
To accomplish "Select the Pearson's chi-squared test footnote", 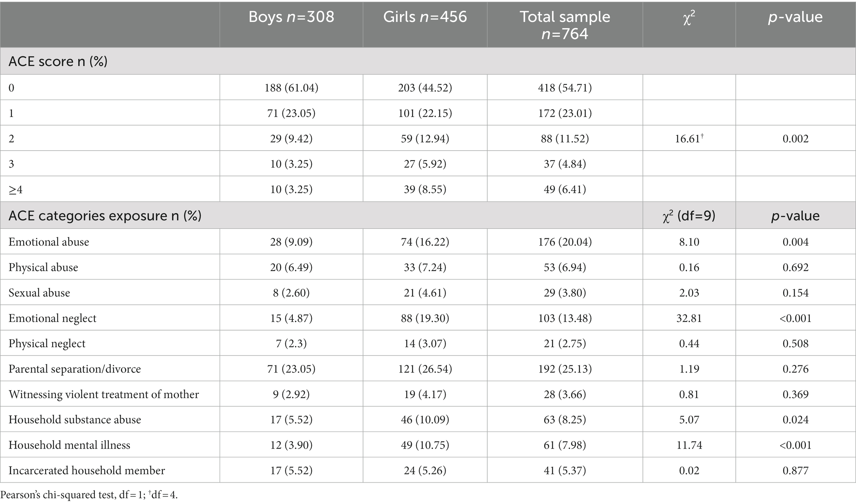I will 89,495.
